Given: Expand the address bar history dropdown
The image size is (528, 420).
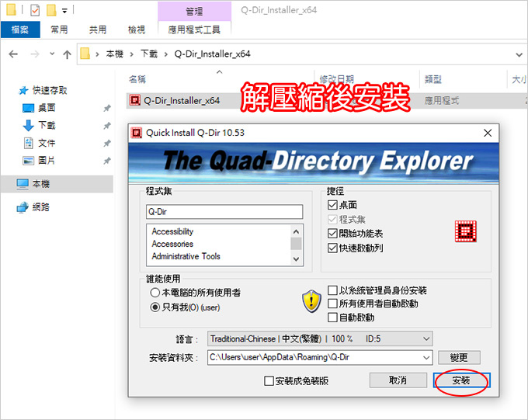Looking at the screenshot, I should (x=519, y=54).
